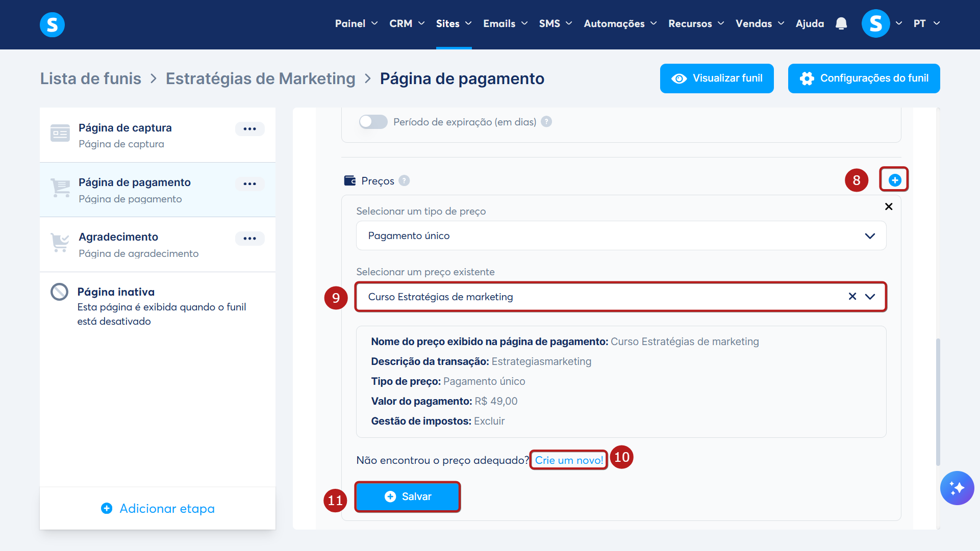The height and width of the screenshot is (551, 980).
Task: Click the page vertical scrollbar
Action: [x=938, y=402]
